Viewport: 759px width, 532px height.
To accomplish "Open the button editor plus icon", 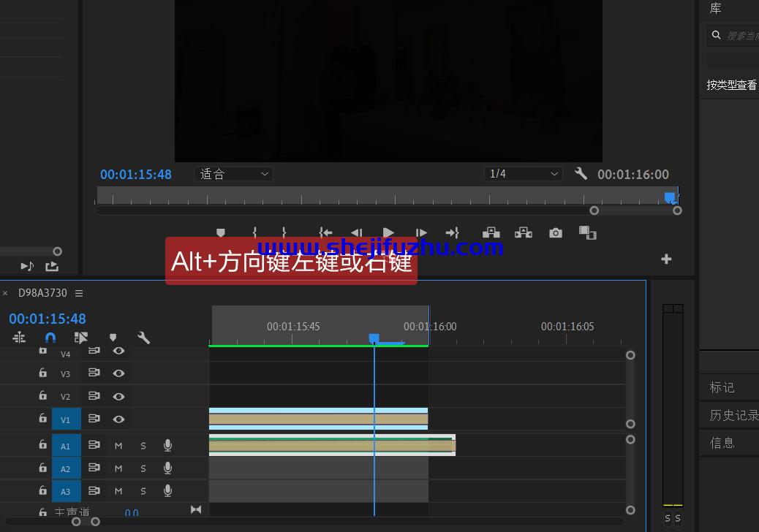I will tap(666, 259).
